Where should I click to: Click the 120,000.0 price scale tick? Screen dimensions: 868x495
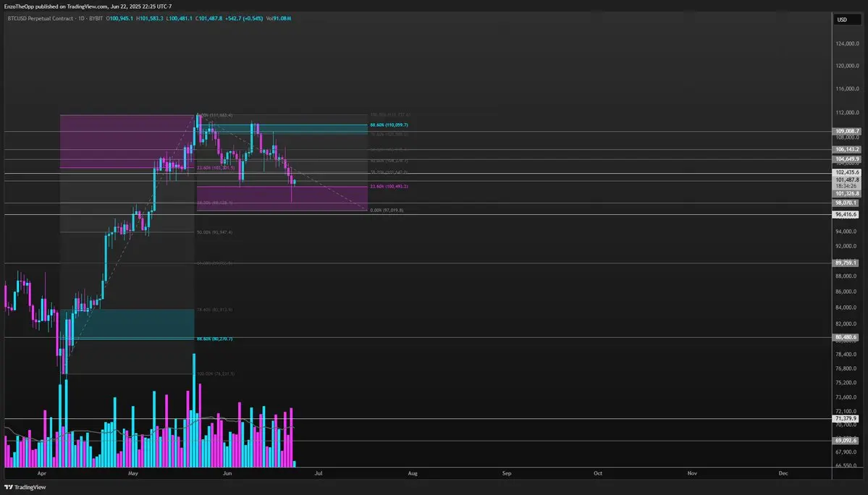point(847,66)
